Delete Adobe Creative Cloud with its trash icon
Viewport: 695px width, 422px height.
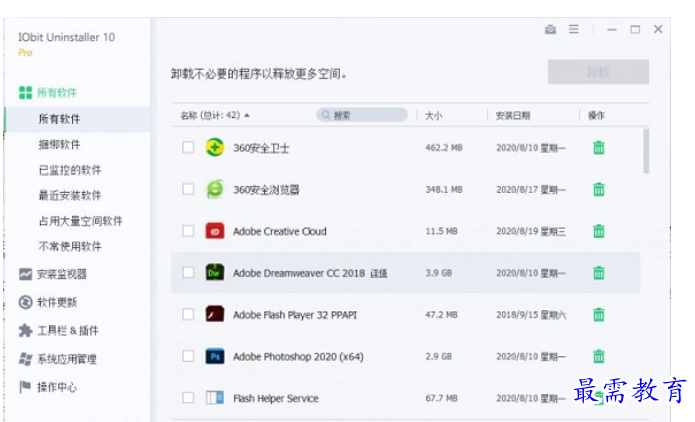pos(599,231)
